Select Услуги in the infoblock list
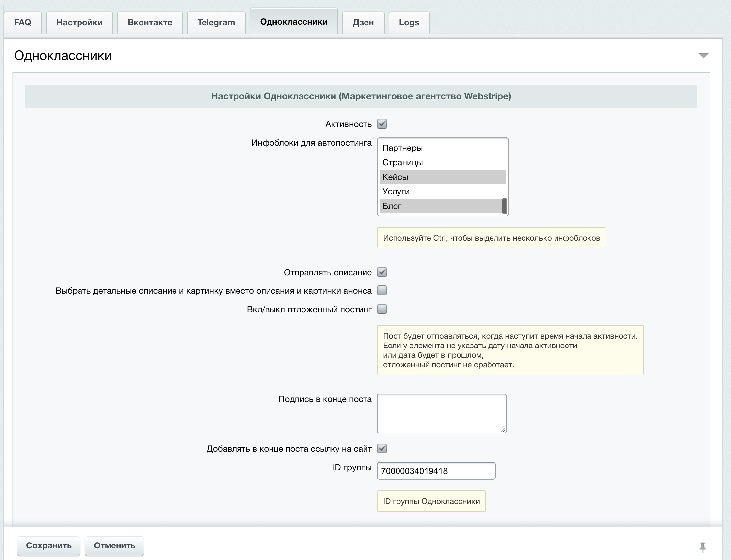The width and height of the screenshot is (731, 560). [396, 192]
